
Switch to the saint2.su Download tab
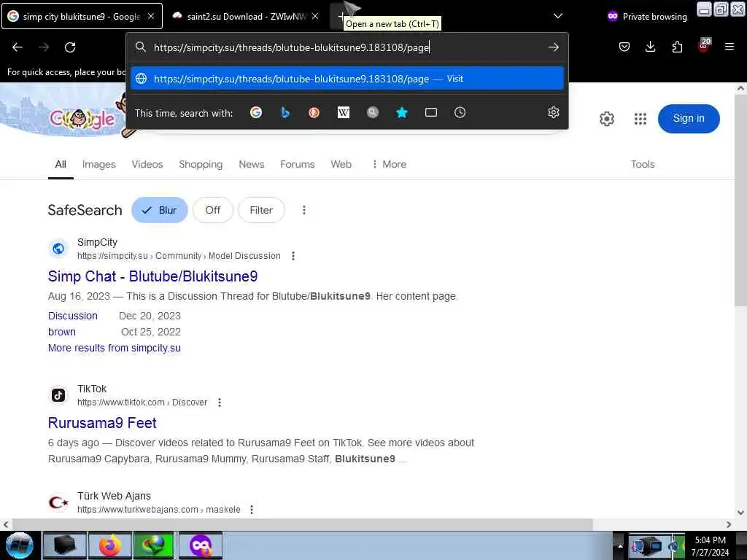[245, 16]
